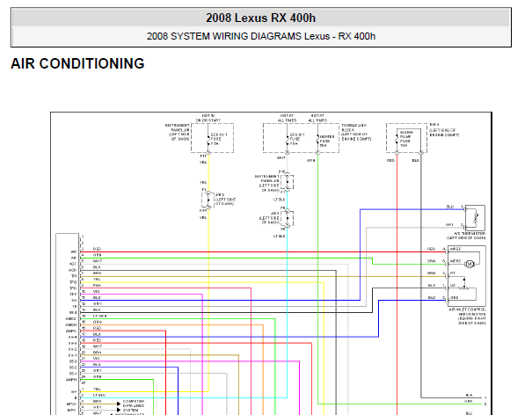Click the "WATER PUMP FUSE 10A" label
Screen dimensions: 532x415
click(x=405, y=139)
